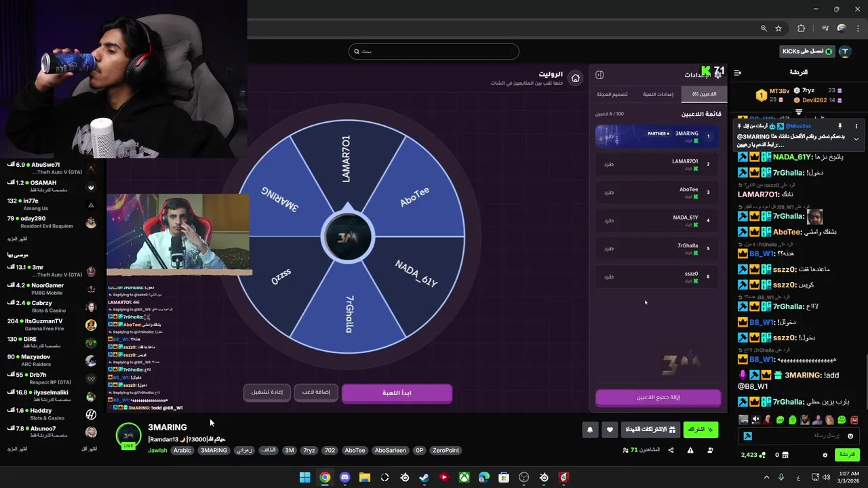Open Steam from the taskbar
The height and width of the screenshot is (488, 868).
tap(424, 477)
